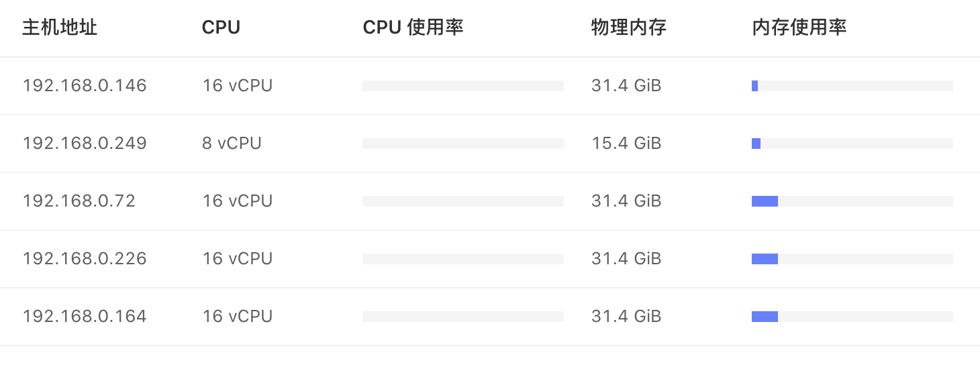Click 31.4 GiB in the 192.168.0.226 row
The width and height of the screenshot is (980, 381).
[626, 259]
